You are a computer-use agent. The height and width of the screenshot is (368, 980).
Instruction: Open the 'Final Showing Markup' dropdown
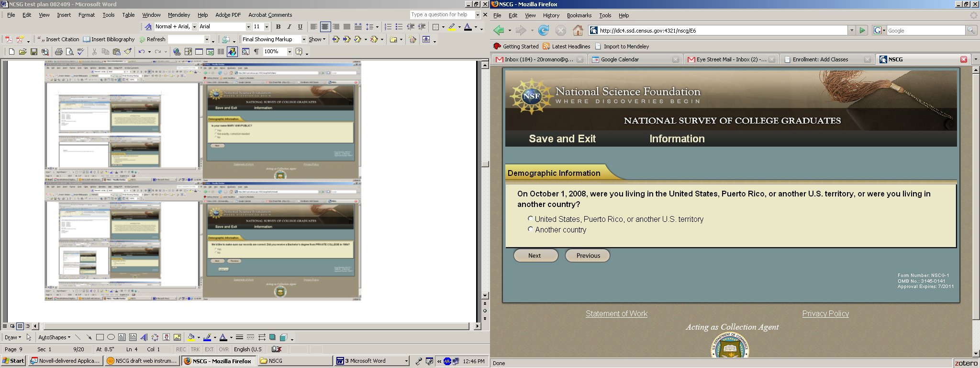pyautogui.click(x=303, y=39)
